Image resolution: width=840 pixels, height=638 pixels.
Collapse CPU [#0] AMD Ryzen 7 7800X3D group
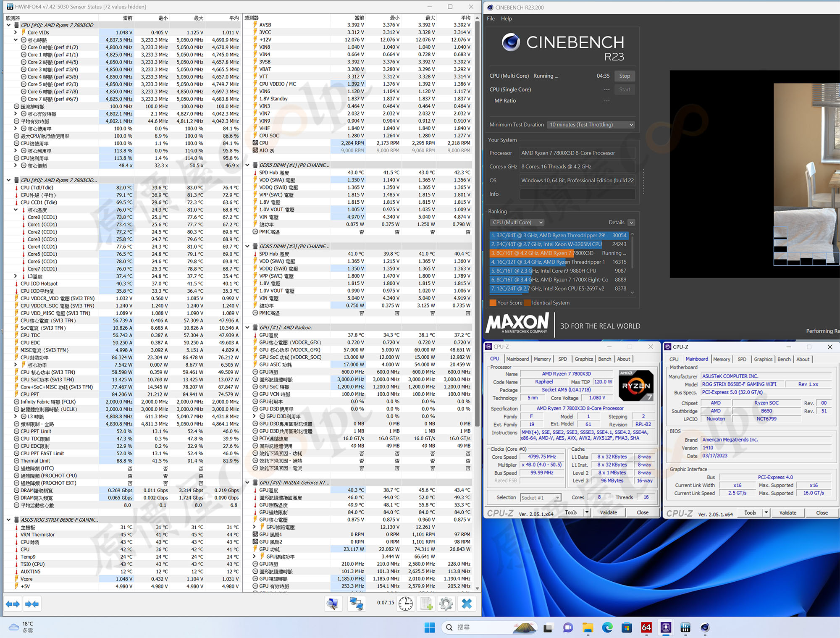coord(8,25)
